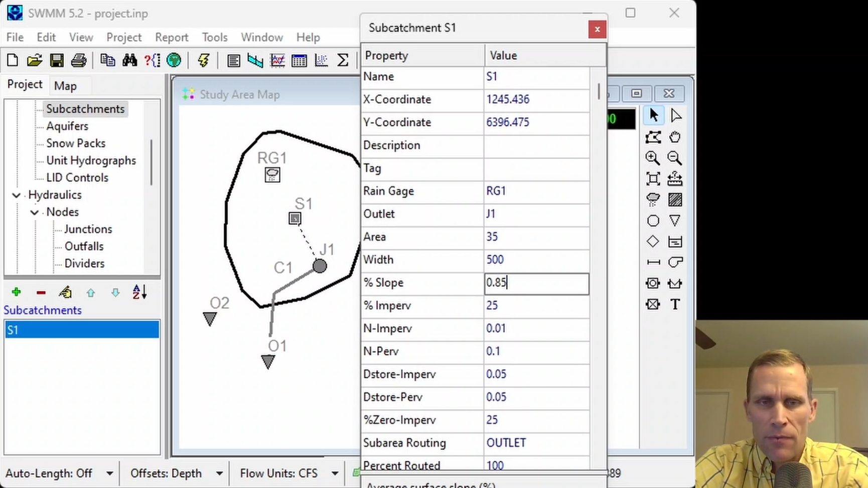Open a project file using the folder icon
The width and height of the screenshot is (868, 488).
[35, 61]
